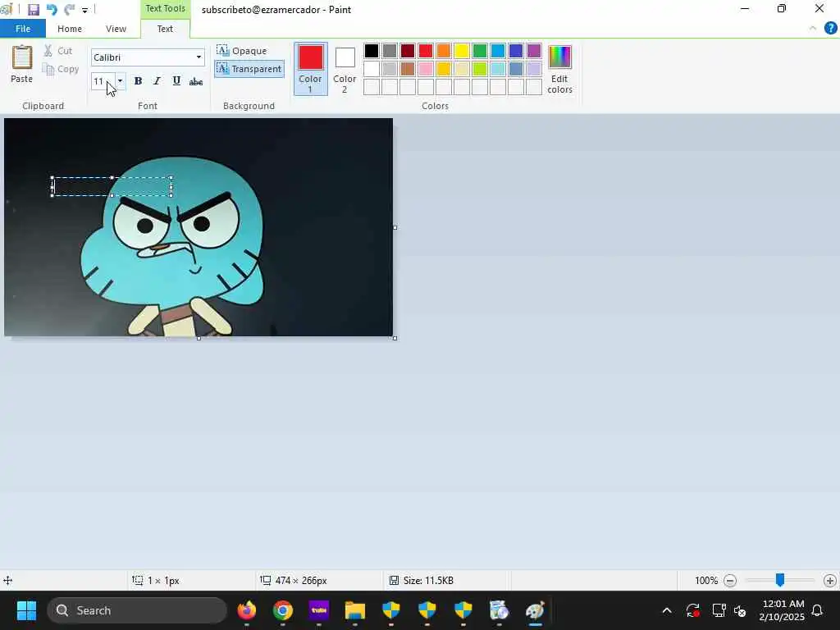This screenshot has height=630, width=840.
Task: Set text background to Opaque
Action: coord(242,51)
